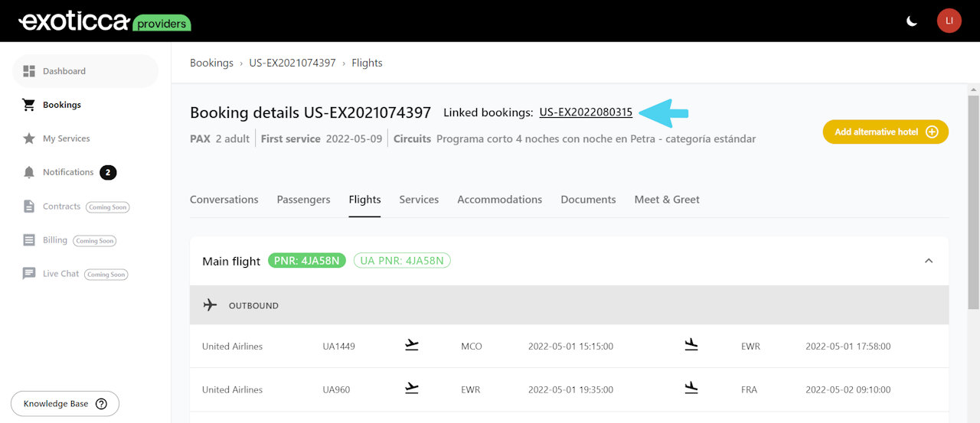
Task: Open the LI user avatar menu
Action: 949,21
